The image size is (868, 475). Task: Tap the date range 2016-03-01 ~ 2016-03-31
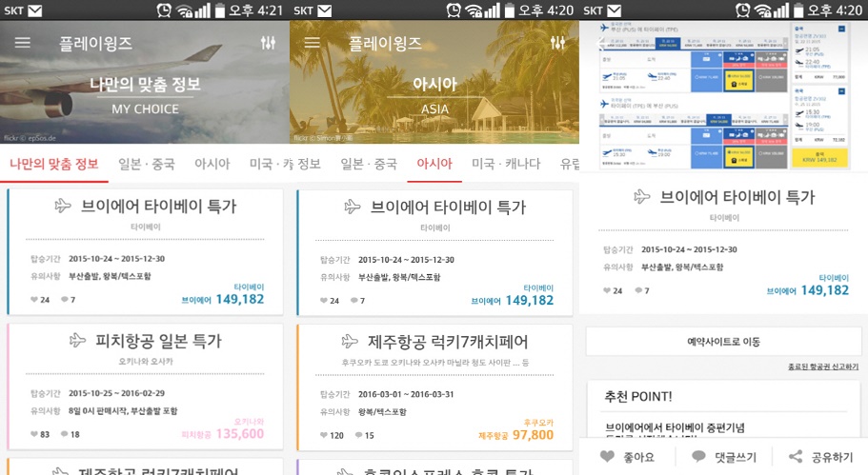[406, 394]
